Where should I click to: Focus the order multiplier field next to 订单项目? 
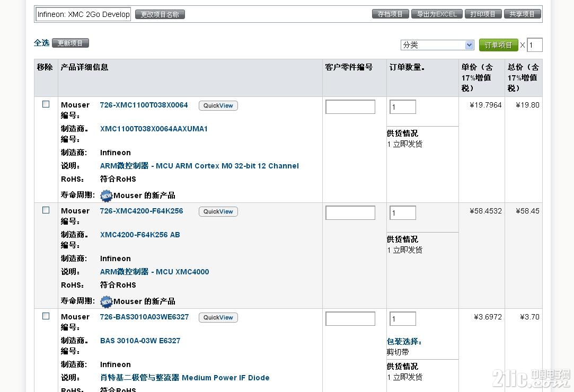[534, 45]
